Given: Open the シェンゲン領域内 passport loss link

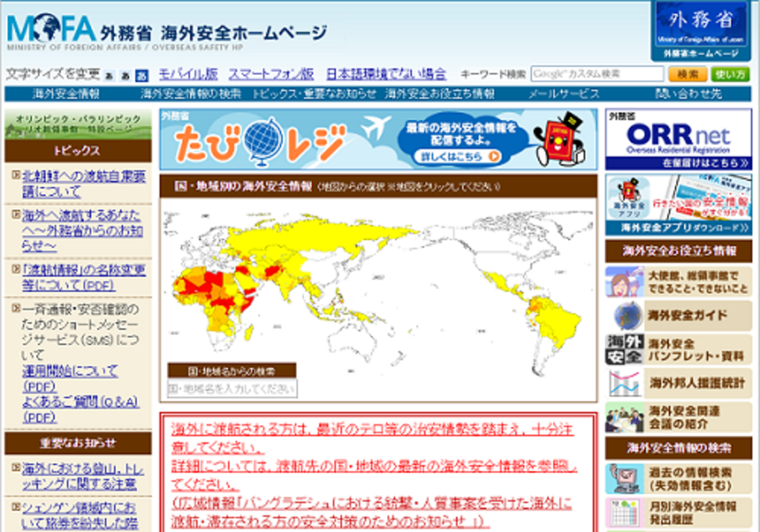Looking at the screenshot, I should coord(79,515).
